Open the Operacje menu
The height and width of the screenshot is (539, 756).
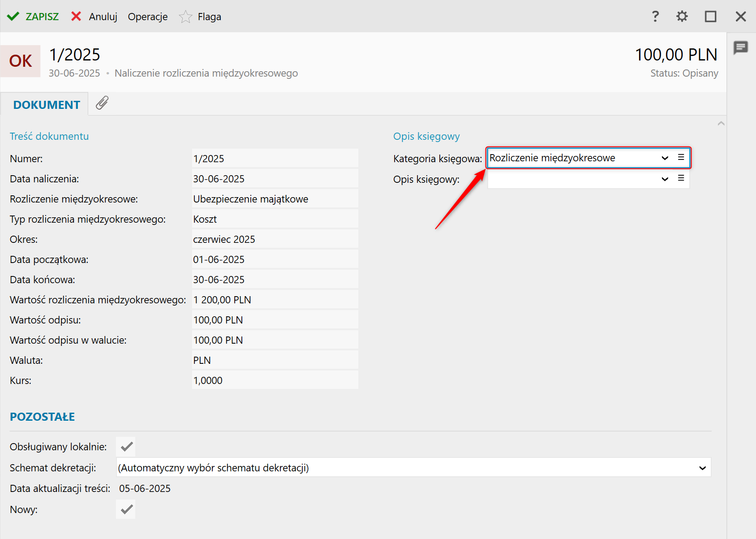pos(148,17)
